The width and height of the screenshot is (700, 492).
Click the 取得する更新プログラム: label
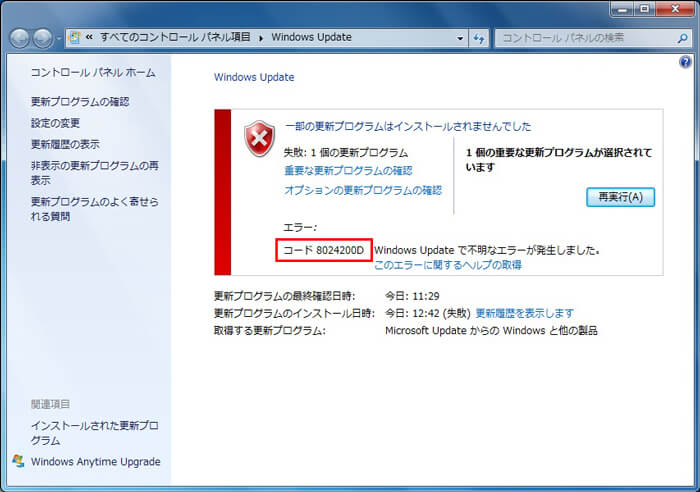pyautogui.click(x=270, y=331)
